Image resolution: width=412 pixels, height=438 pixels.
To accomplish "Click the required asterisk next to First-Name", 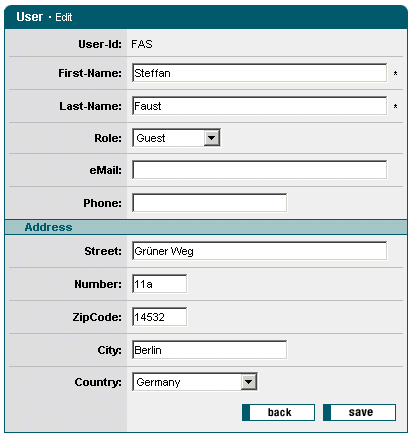I will (x=395, y=73).
